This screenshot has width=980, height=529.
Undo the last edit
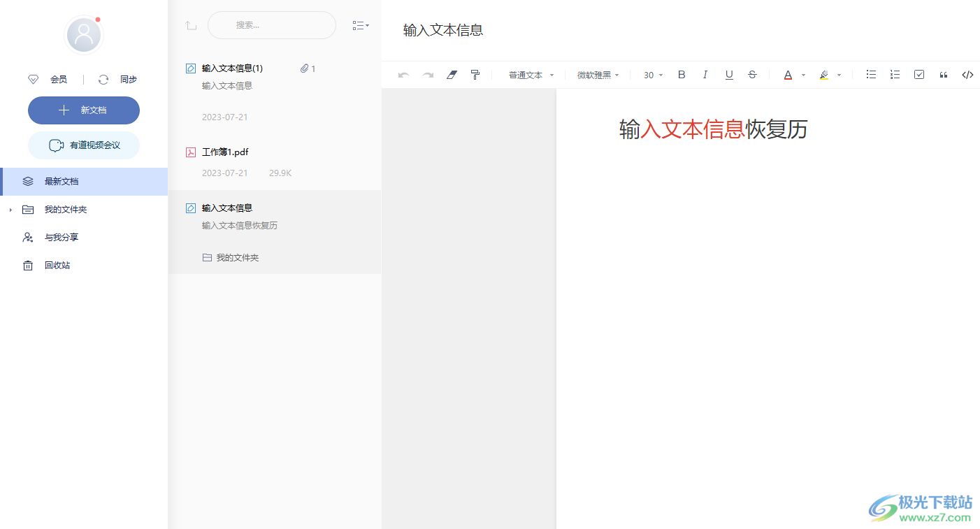(x=403, y=75)
